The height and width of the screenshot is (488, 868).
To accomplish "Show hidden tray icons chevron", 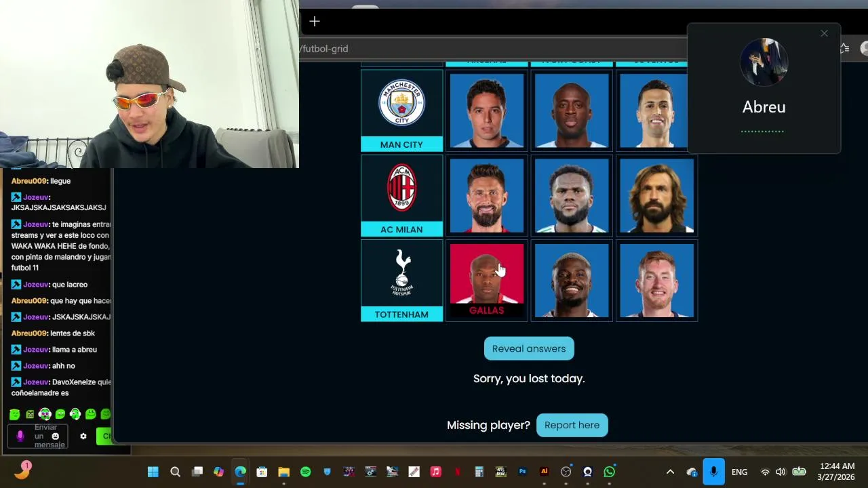I will click(x=670, y=472).
